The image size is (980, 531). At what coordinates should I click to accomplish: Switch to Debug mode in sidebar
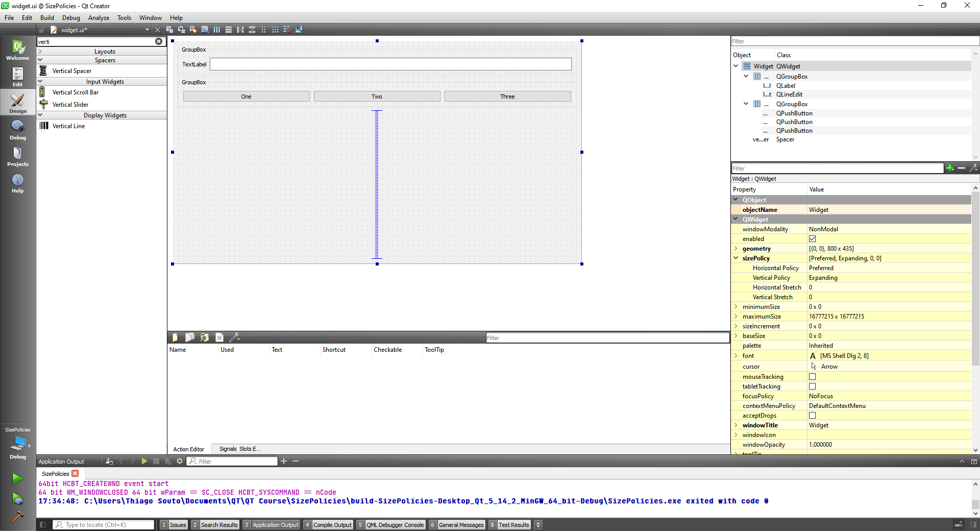click(x=18, y=130)
